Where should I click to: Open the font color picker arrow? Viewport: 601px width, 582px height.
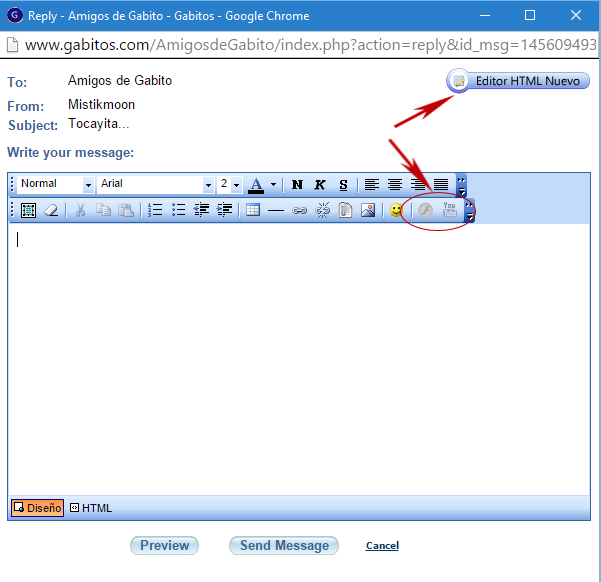tap(273, 185)
